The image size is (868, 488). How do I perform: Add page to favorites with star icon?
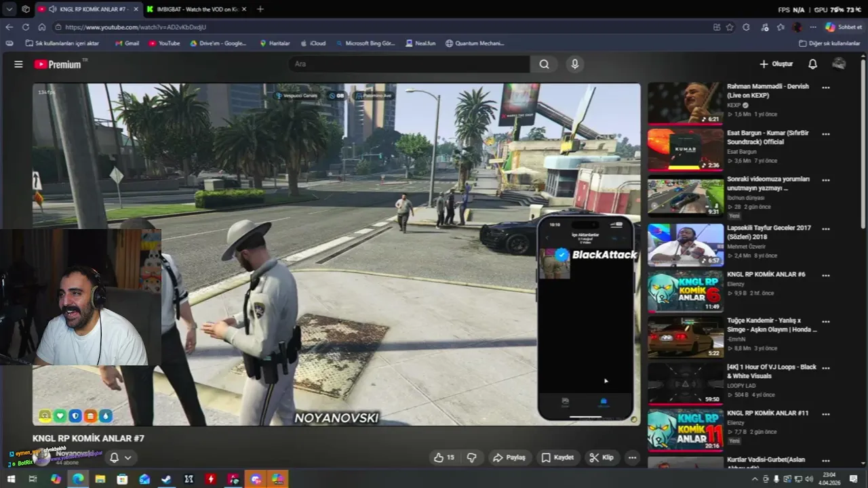click(730, 27)
